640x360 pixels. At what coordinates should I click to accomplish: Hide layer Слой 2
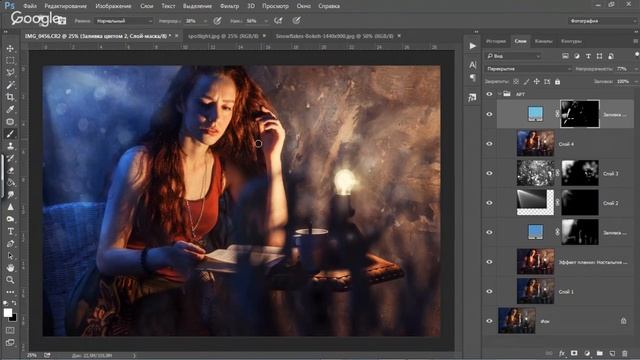pos(489,203)
